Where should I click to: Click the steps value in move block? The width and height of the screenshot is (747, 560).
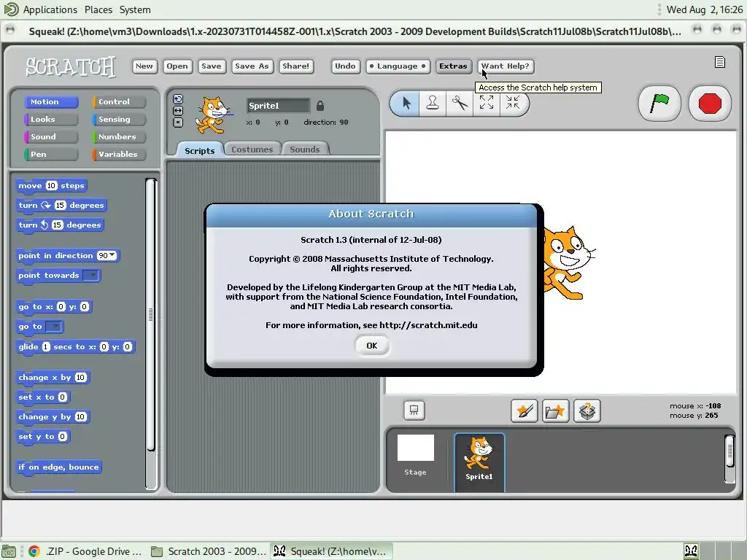52,186
